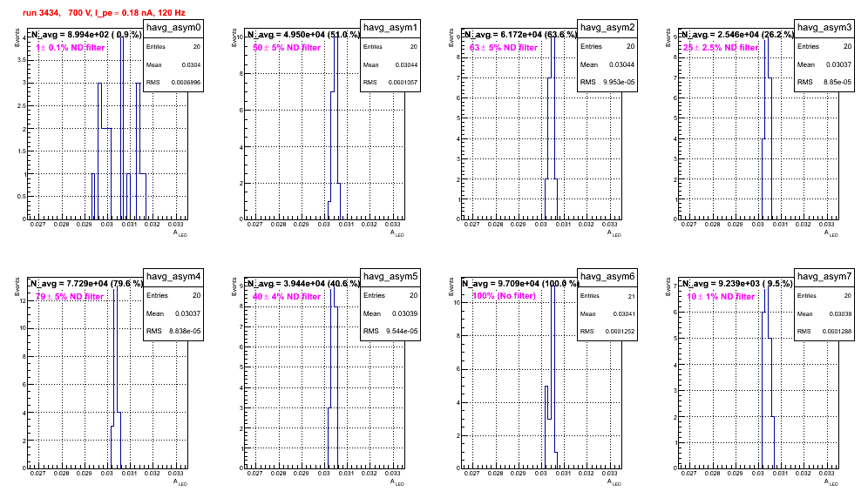Click RMS value 9.544e-05 in havg_asym5 box
868x498 pixels.
click(x=402, y=331)
